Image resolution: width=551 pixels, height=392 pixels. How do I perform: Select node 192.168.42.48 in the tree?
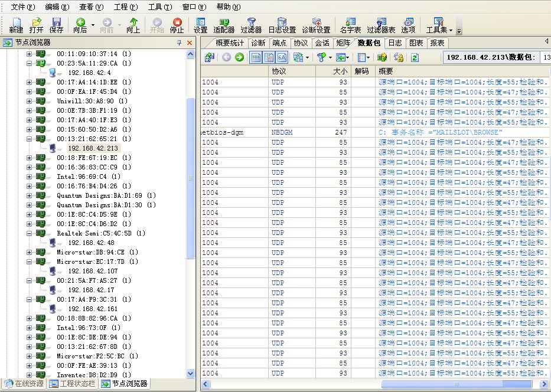91,243
